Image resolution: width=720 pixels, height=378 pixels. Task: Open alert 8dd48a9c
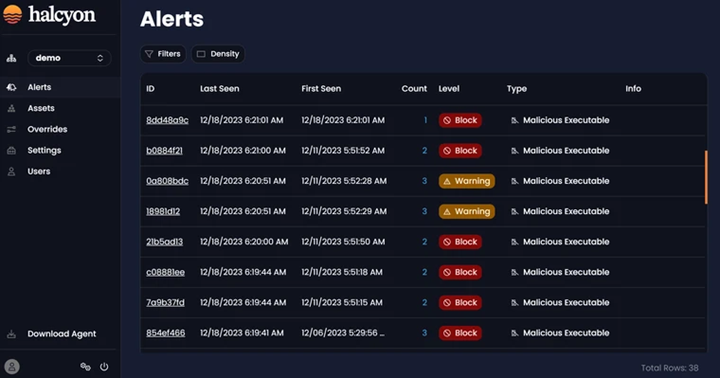[x=167, y=120]
